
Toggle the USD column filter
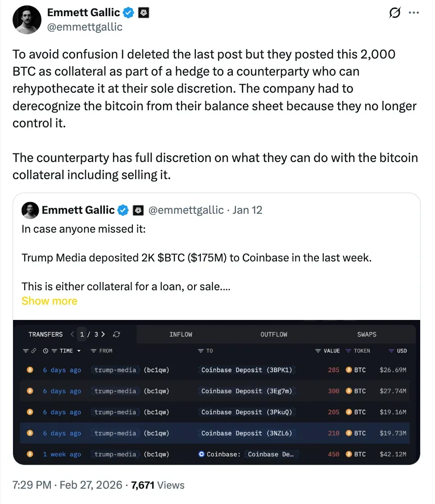tap(390, 351)
